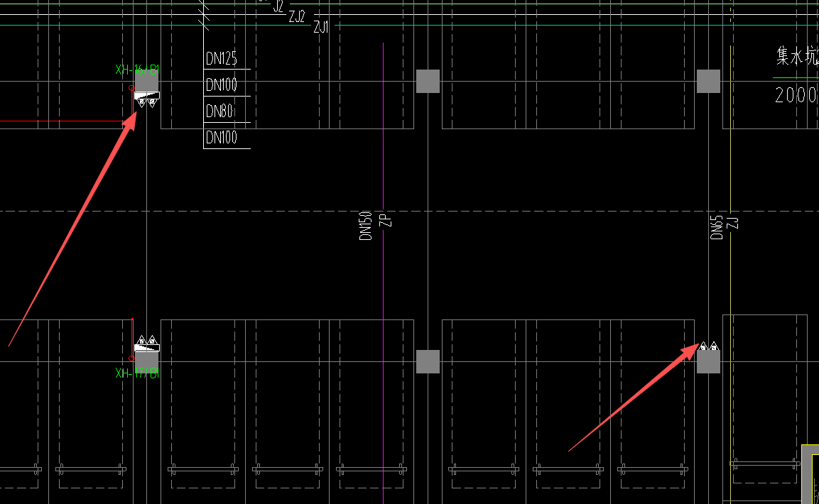Select the DN80 pipe size label
Image resolution: width=819 pixels, height=504 pixels.
click(x=219, y=111)
